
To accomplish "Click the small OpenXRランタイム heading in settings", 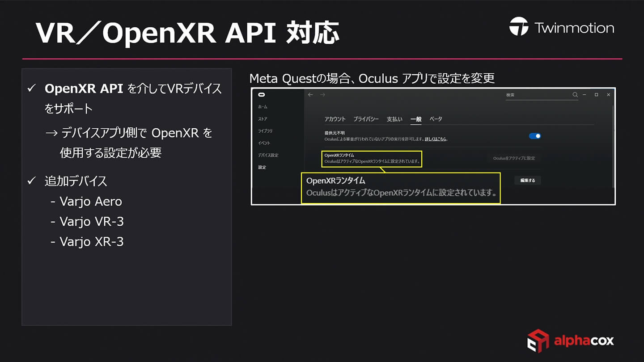I will [x=339, y=155].
